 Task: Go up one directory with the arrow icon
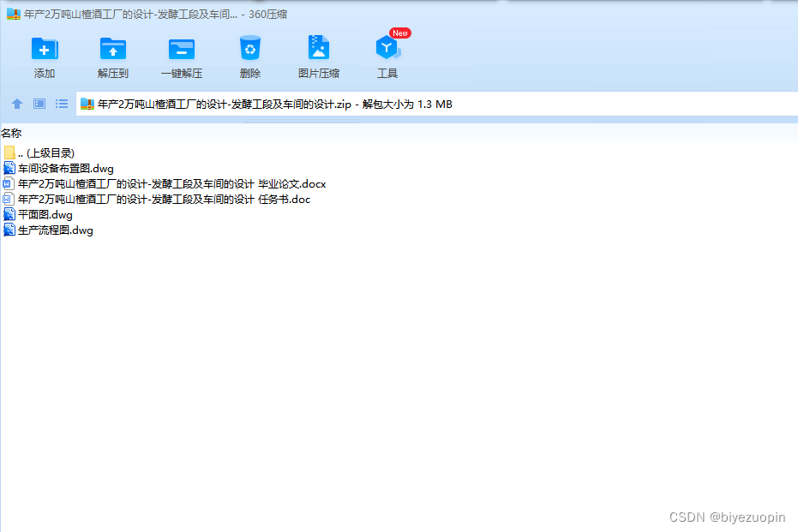point(17,104)
